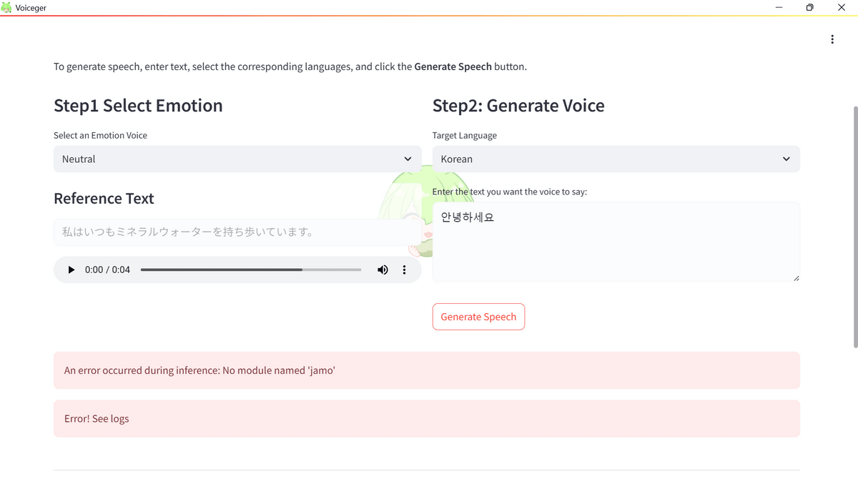Restore down the Voiceger window
Viewport: 858px width, 504px height.
(810, 8)
